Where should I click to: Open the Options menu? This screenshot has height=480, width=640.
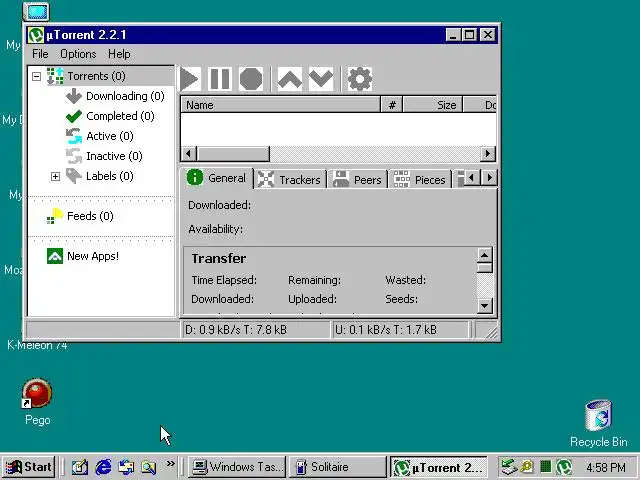[78, 54]
